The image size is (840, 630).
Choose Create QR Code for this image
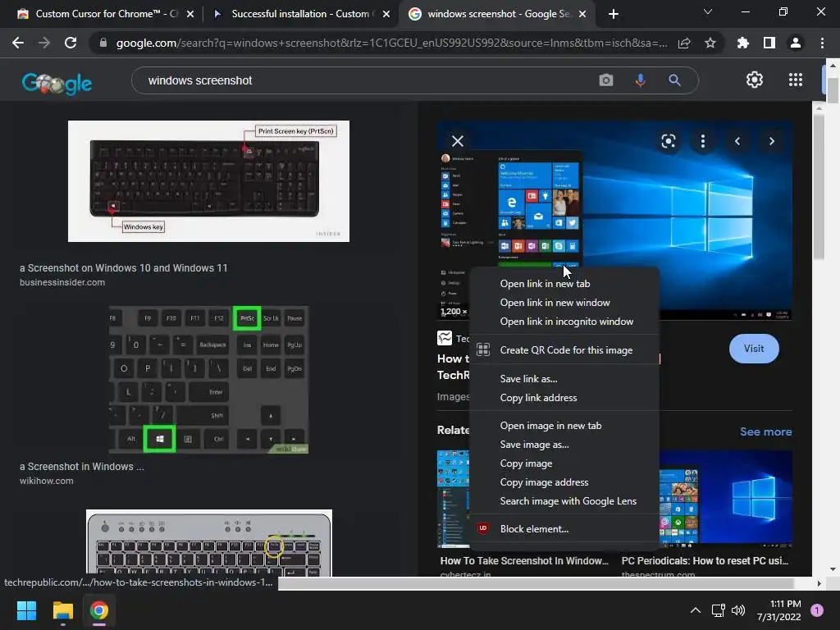pos(564,349)
